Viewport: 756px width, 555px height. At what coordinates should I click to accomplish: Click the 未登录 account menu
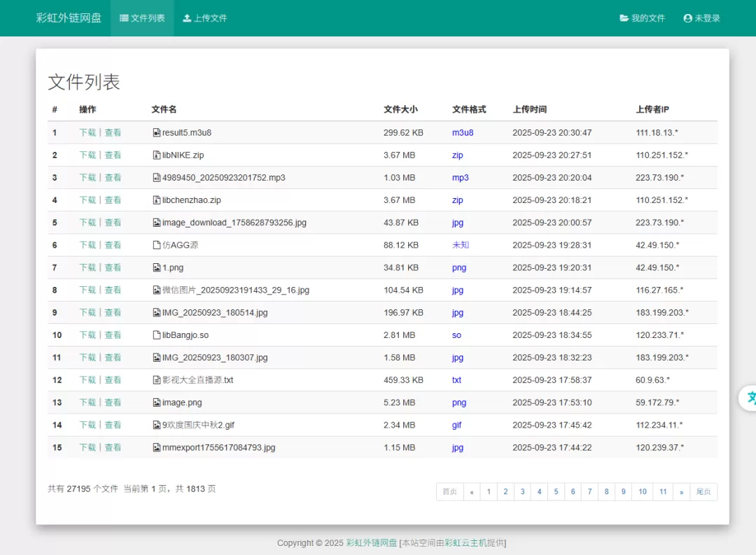tap(701, 18)
